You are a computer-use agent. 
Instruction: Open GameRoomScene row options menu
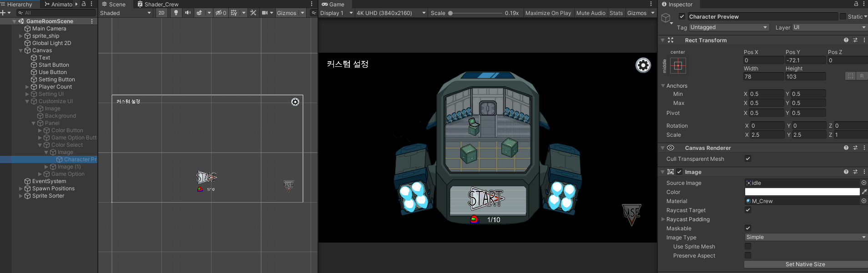click(92, 21)
